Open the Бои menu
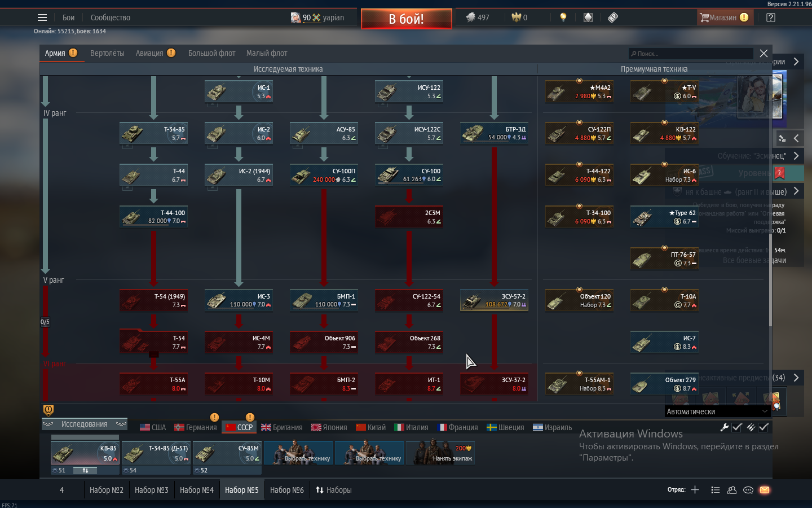The width and height of the screenshot is (812, 508). click(x=69, y=17)
